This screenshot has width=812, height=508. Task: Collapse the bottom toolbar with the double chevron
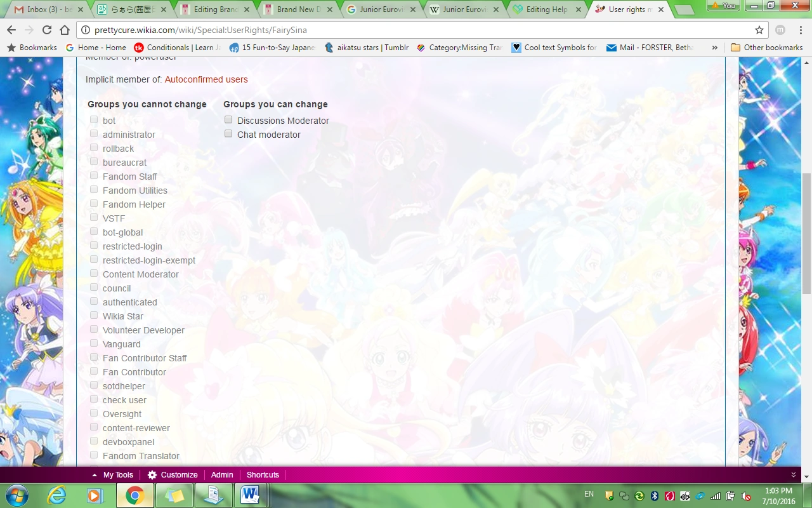coord(793,475)
